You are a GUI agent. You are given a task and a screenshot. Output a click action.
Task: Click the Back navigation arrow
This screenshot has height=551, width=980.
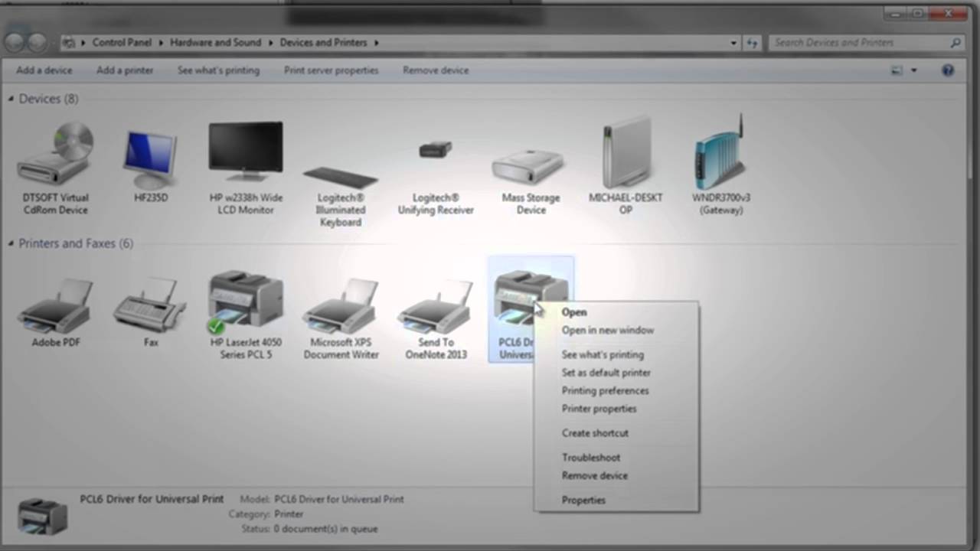coord(15,42)
